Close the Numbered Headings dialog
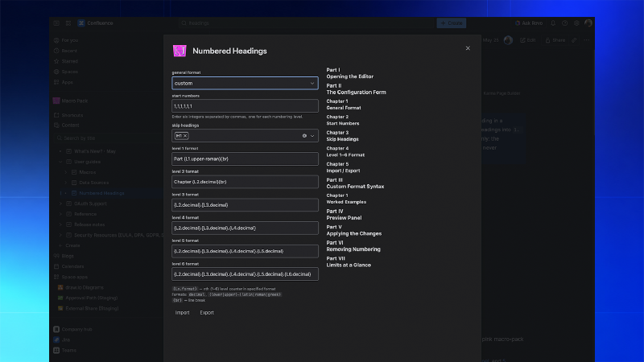This screenshot has height=362, width=644. 468,48
